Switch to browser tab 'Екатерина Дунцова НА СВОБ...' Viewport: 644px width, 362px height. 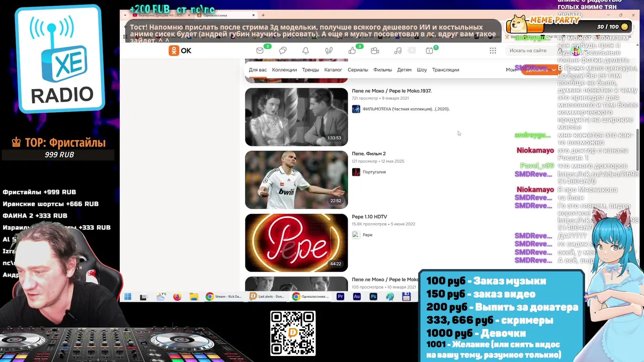point(157,15)
